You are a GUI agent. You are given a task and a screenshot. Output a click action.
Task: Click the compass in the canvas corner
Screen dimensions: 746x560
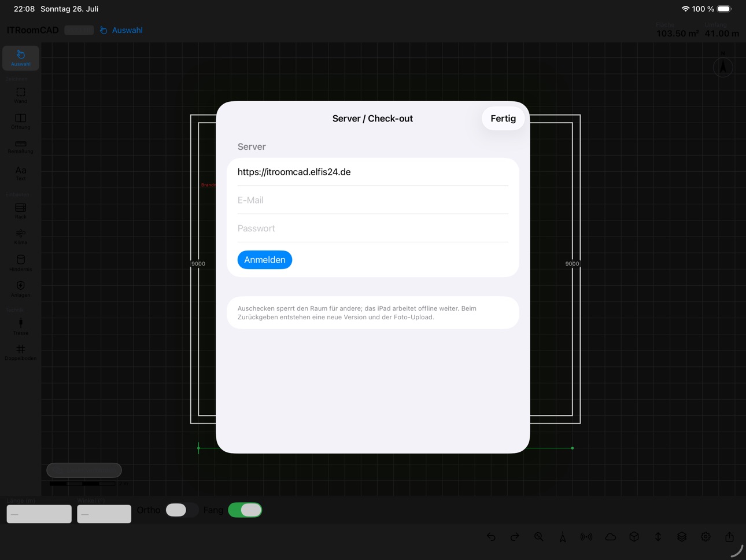(723, 67)
